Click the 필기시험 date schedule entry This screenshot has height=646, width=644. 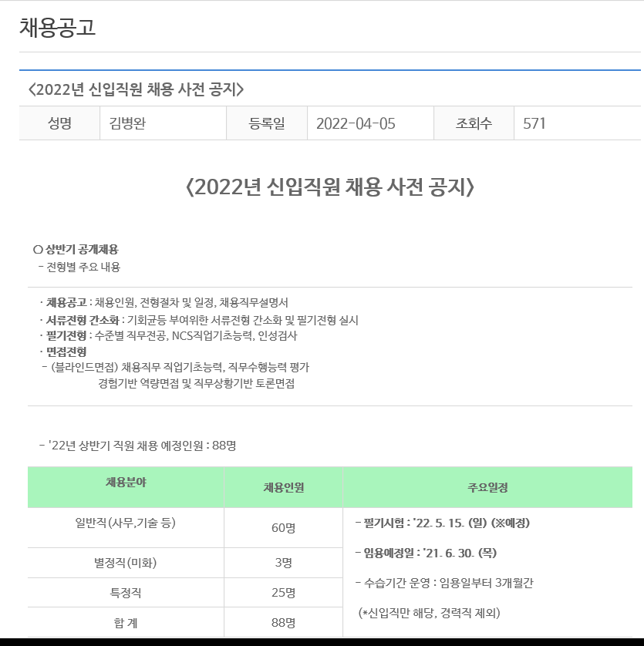[442, 523]
